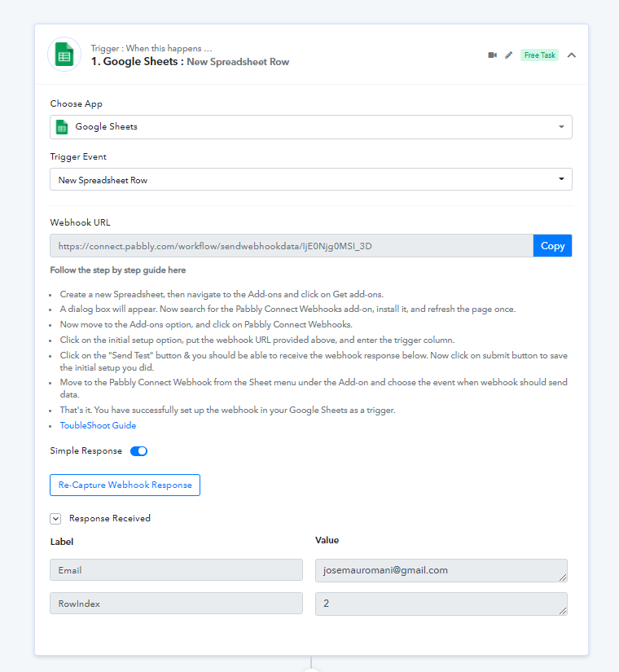619x672 pixels.
Task: Click the pencil edit icon in header
Action: (x=508, y=55)
